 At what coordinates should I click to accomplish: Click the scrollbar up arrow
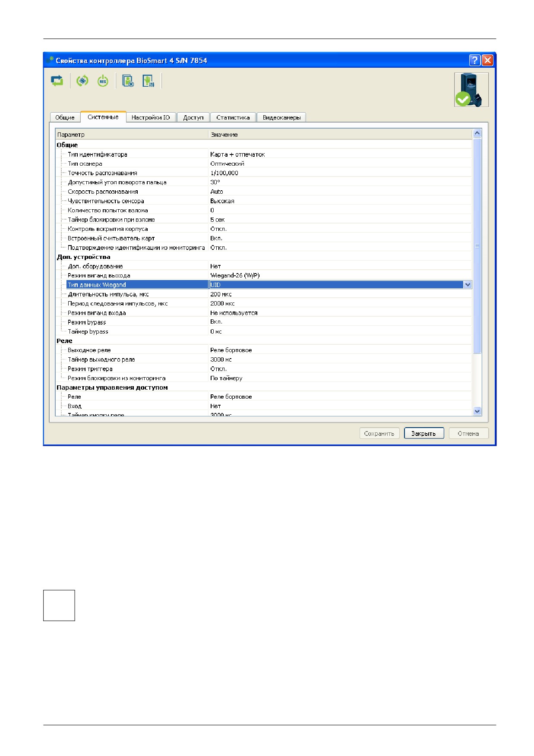[477, 133]
